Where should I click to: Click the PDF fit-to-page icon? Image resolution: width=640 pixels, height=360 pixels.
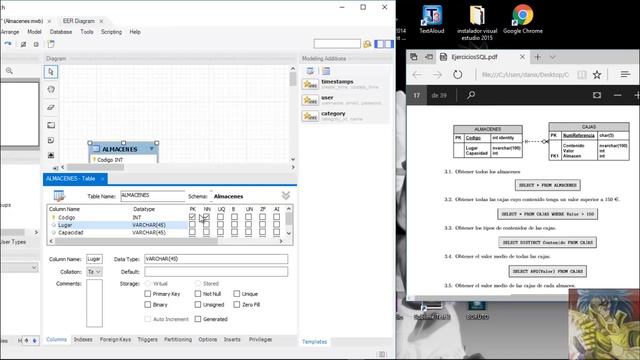tap(597, 95)
